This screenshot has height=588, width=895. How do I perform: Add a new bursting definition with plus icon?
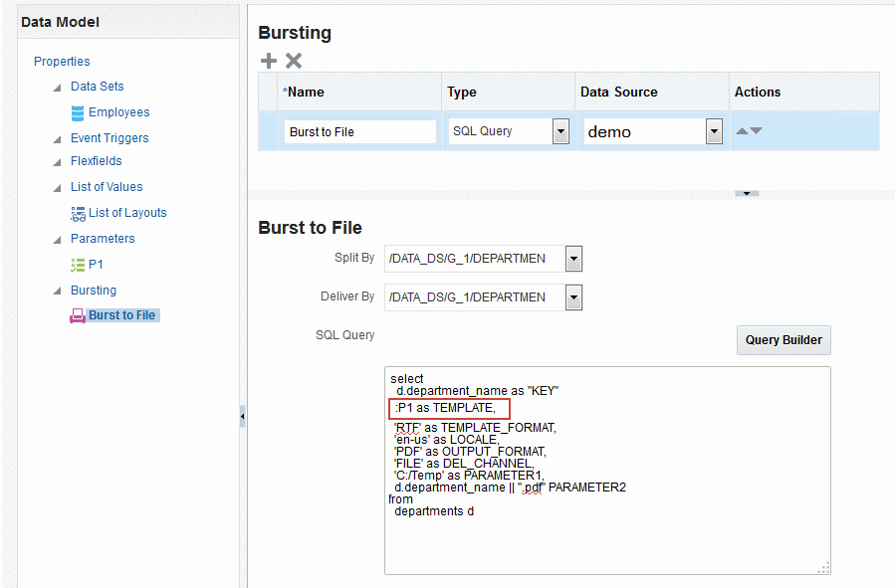point(267,61)
